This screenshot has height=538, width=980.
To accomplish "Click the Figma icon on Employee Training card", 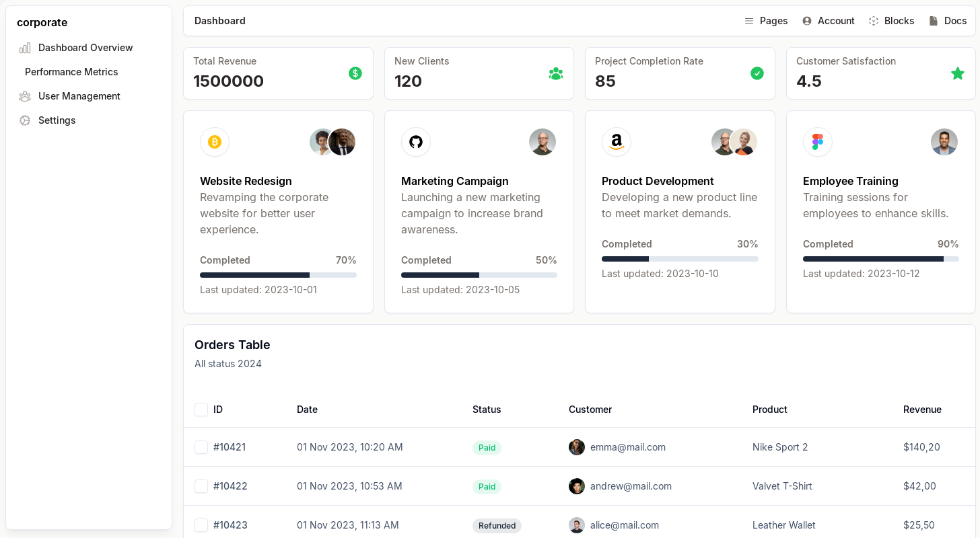I will tap(818, 142).
